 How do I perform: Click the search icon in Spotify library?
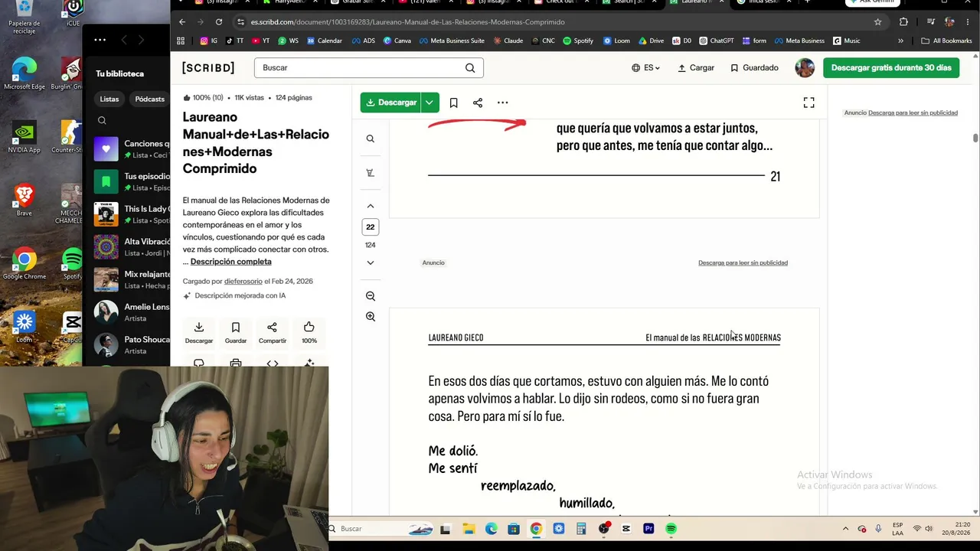click(102, 120)
